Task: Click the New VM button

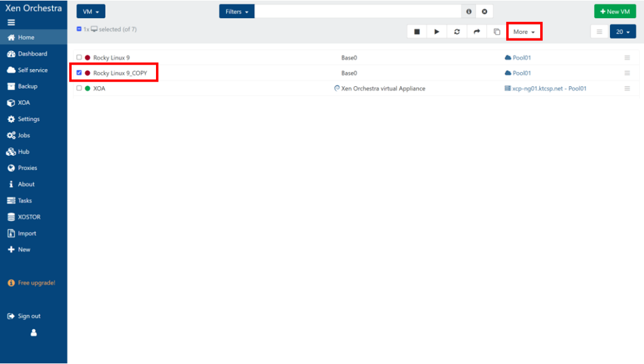Action: click(x=614, y=12)
